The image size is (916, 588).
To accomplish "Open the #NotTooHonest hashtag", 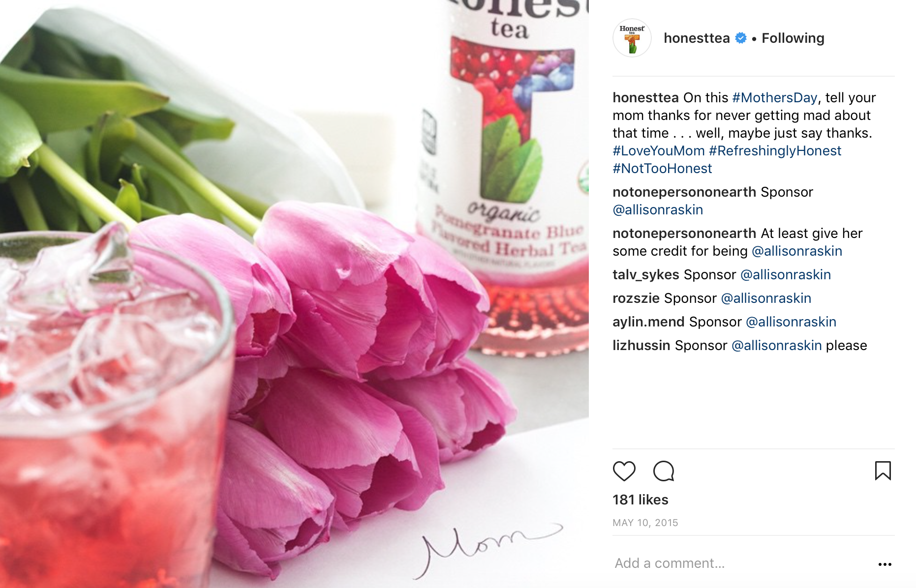I will point(662,168).
